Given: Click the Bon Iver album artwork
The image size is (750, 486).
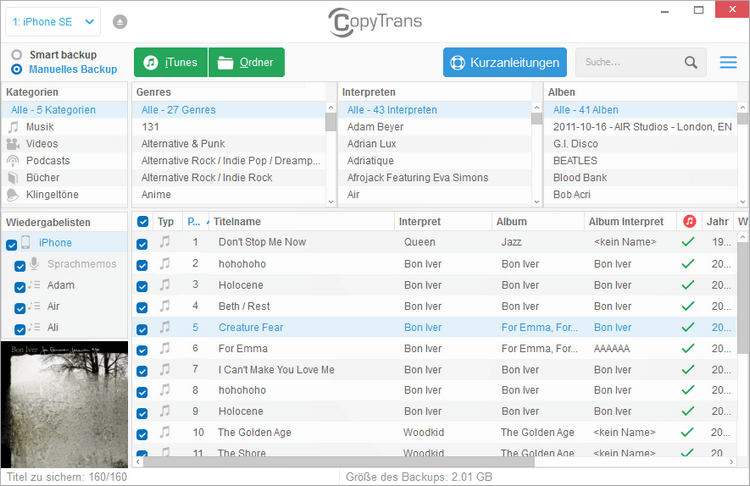Looking at the screenshot, I should pos(65,404).
